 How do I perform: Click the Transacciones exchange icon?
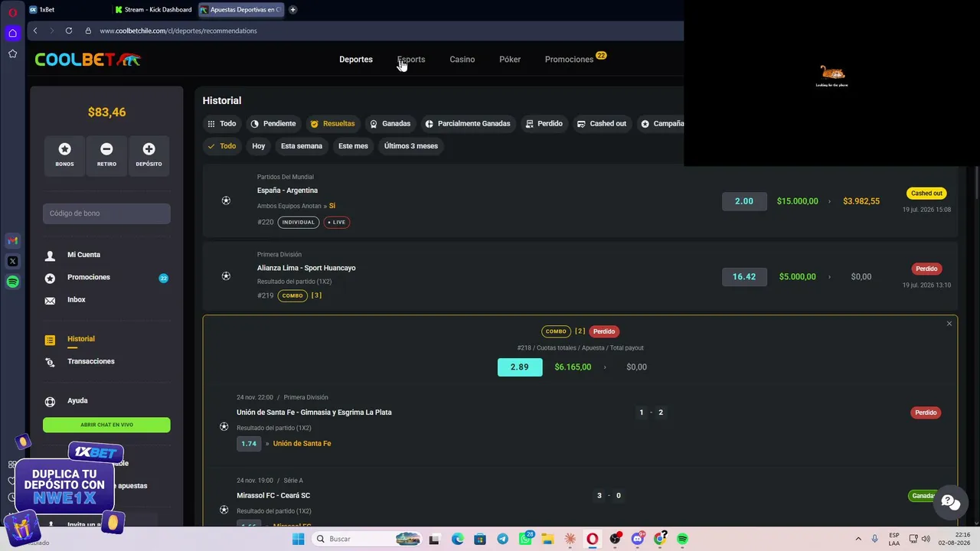coord(50,362)
